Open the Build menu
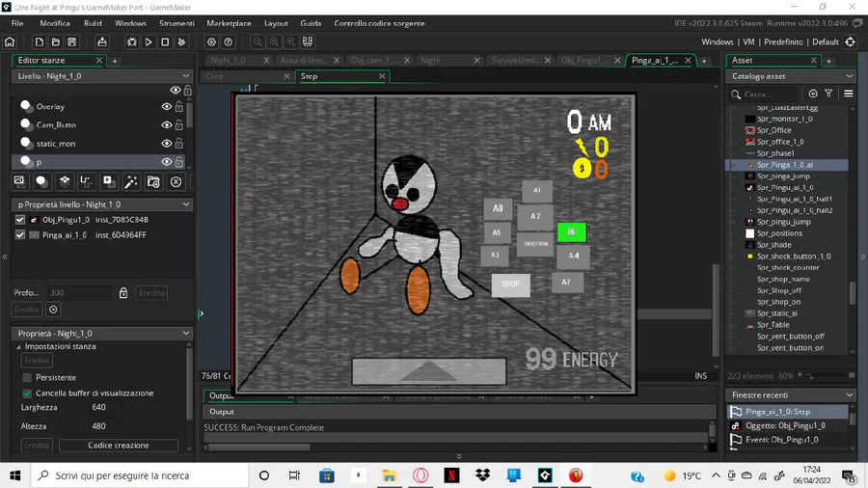The width and height of the screenshot is (868, 488). click(93, 23)
